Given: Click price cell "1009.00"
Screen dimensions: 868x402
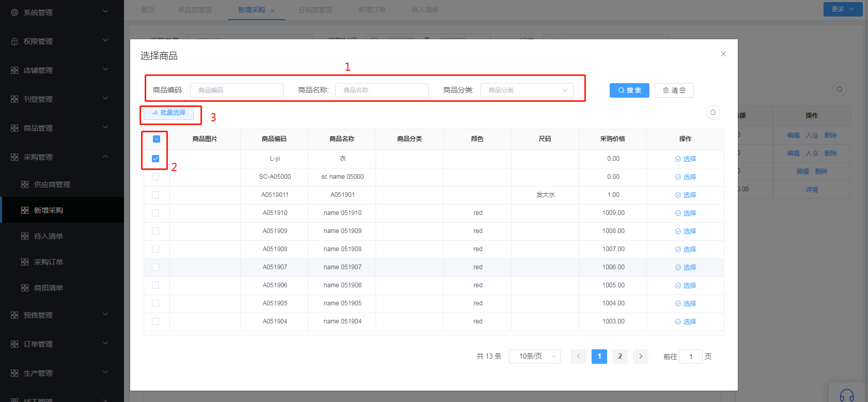Looking at the screenshot, I should click(x=613, y=213).
